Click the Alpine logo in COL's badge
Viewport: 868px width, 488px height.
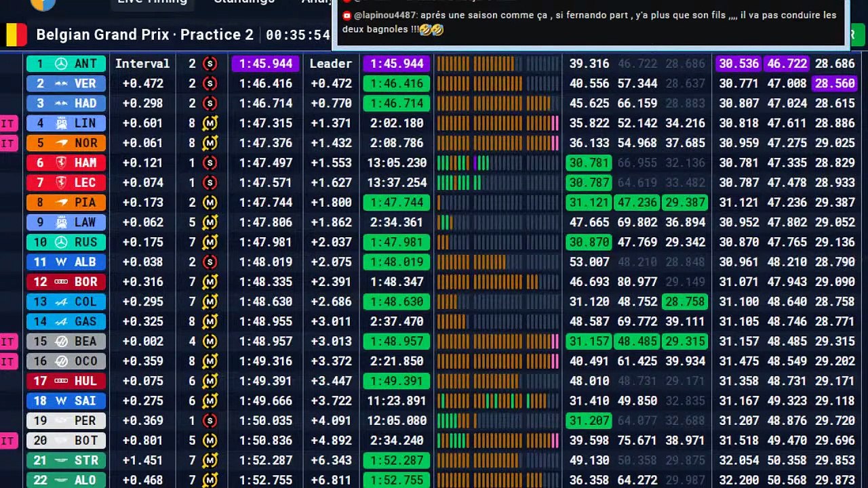coord(61,302)
